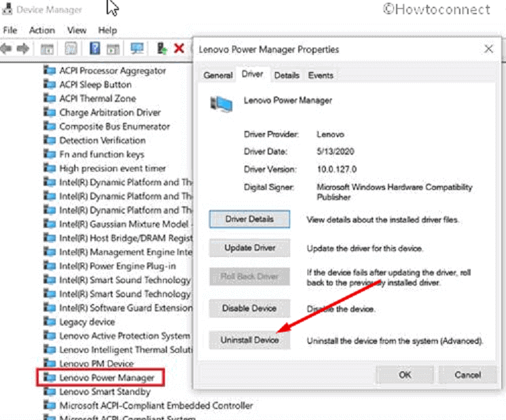This screenshot has height=420, width=506.
Task: Open the Action menu
Action: 42,31
